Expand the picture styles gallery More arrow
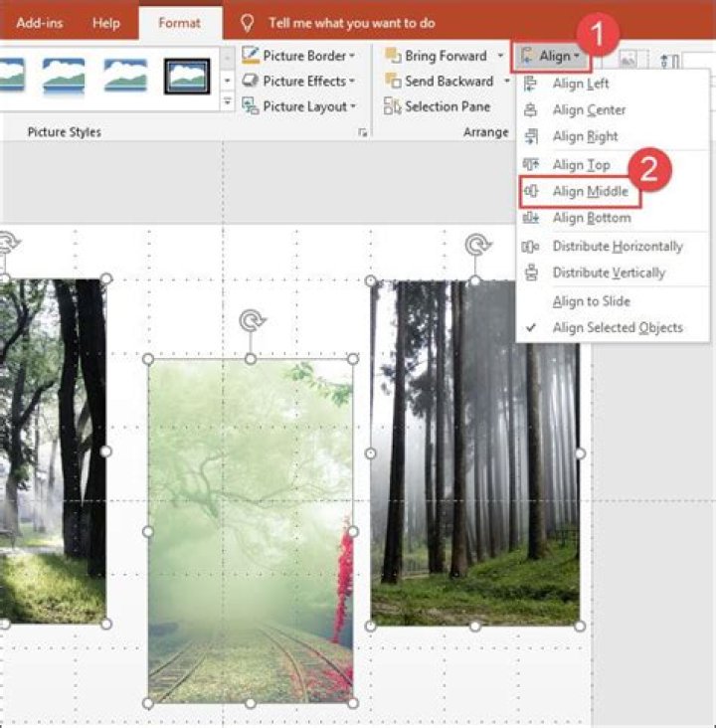This screenshot has width=716, height=728. [x=227, y=101]
